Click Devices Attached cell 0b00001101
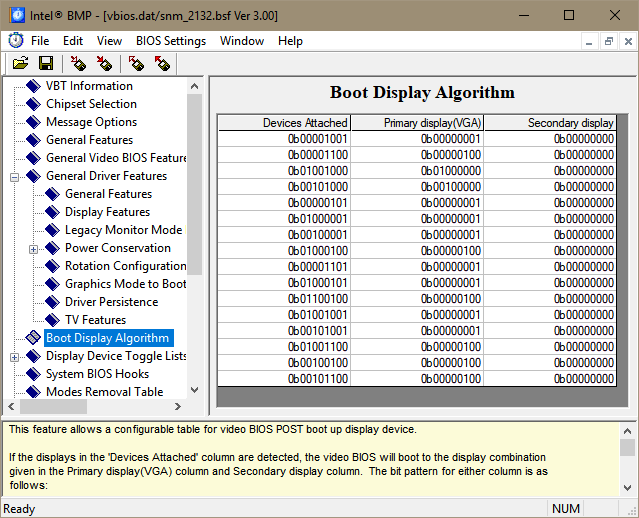This screenshot has width=639, height=518. click(x=284, y=267)
